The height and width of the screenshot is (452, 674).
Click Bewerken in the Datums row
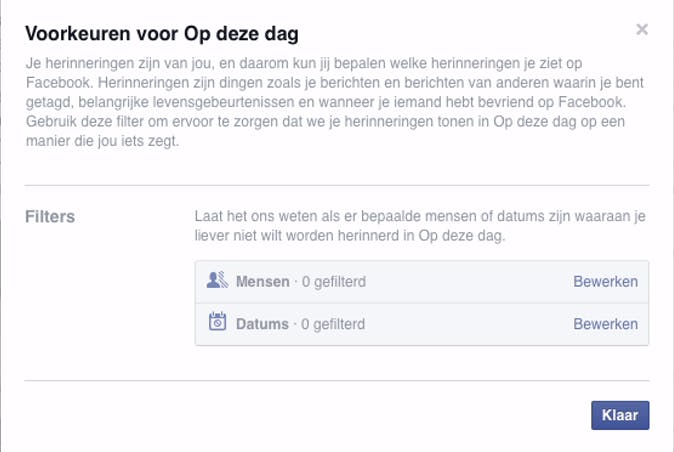coord(605,324)
